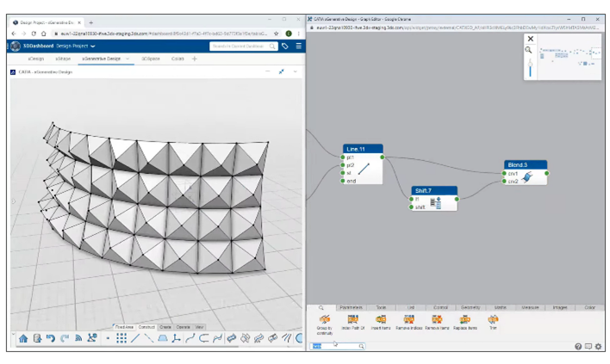Switch to the Collab dashboard tab
This screenshot has width=610, height=364.
pyautogui.click(x=177, y=59)
